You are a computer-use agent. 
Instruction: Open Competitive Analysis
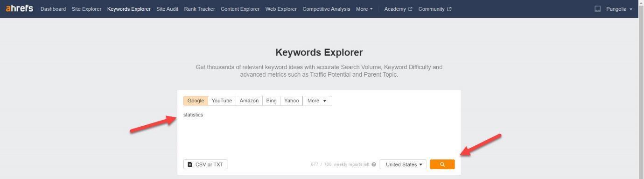pyautogui.click(x=326, y=9)
